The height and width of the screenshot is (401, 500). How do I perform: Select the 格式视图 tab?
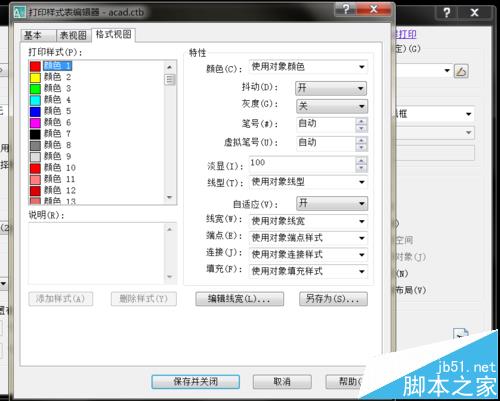tap(113, 34)
